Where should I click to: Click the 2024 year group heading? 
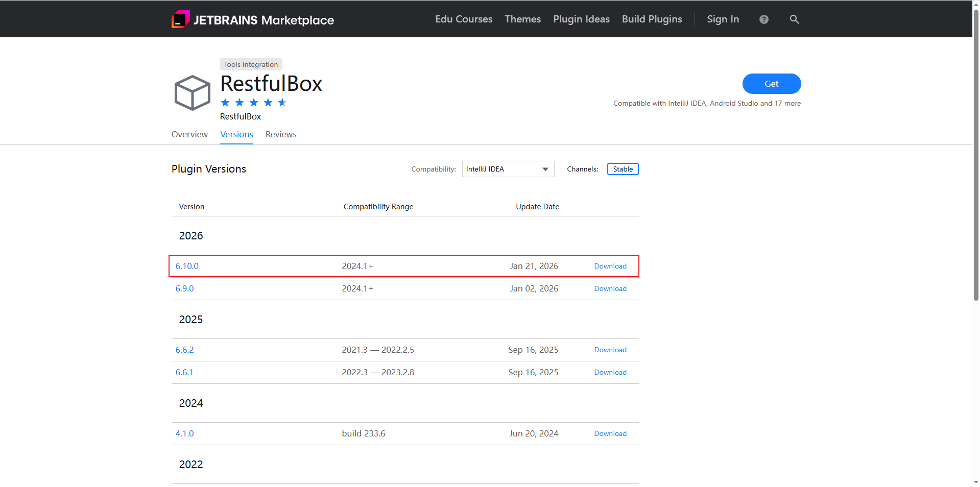(191, 403)
